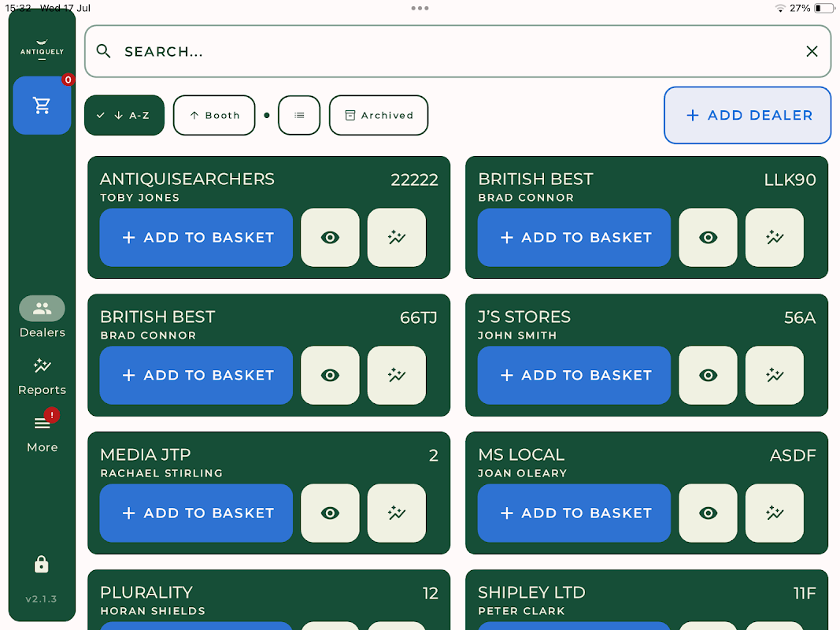Select SHIPLEY LTD dealer name
This screenshot has width=840, height=630.
pyautogui.click(x=531, y=592)
